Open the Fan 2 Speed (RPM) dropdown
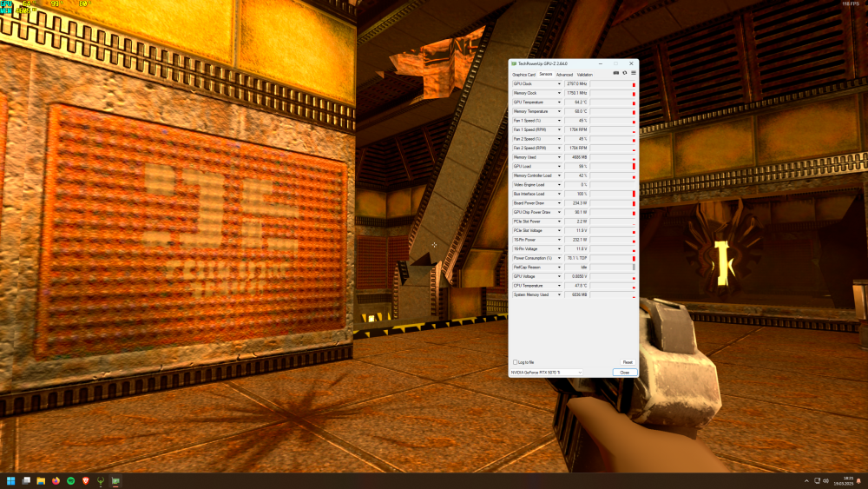The image size is (868, 489). tap(559, 148)
